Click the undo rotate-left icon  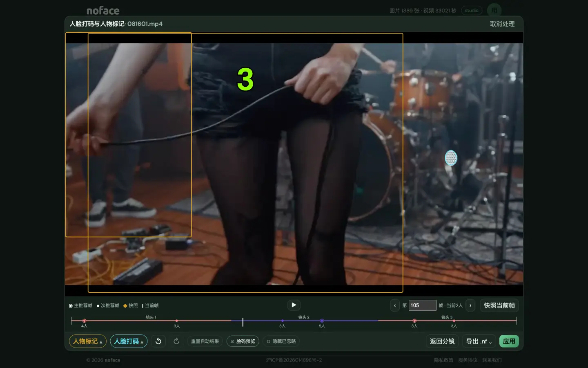click(158, 341)
